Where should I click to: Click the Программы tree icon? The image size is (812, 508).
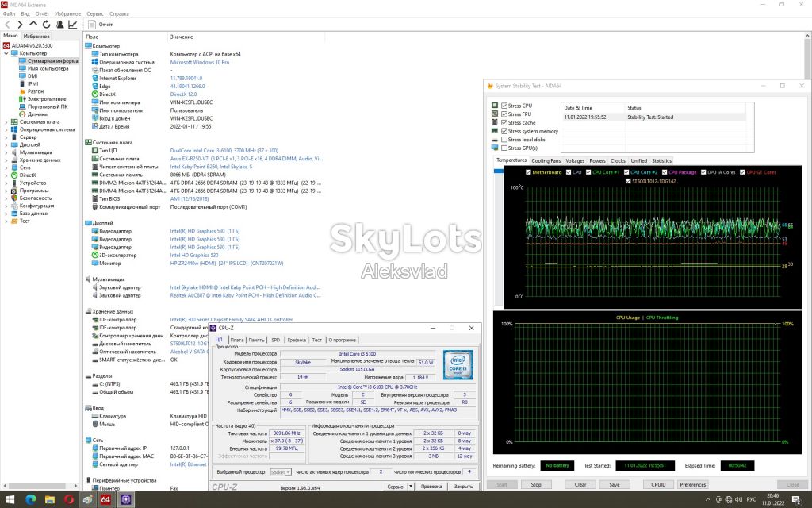[x=14, y=190]
